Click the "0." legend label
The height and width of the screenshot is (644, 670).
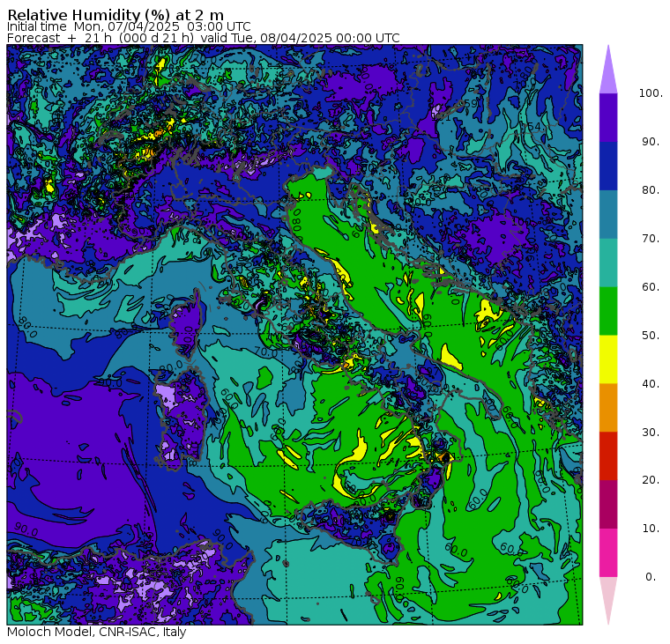[x=651, y=577]
